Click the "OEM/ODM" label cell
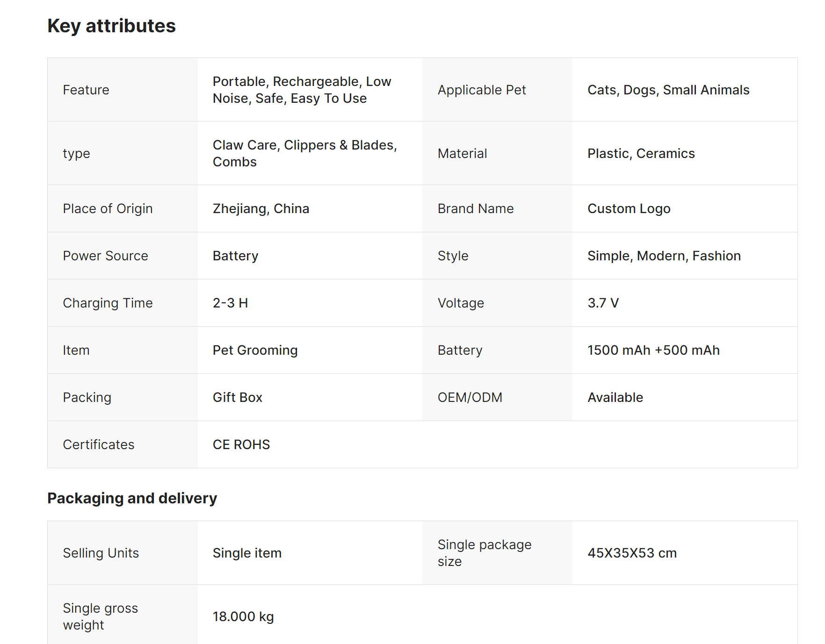This screenshot has height=644, width=825. tap(470, 397)
